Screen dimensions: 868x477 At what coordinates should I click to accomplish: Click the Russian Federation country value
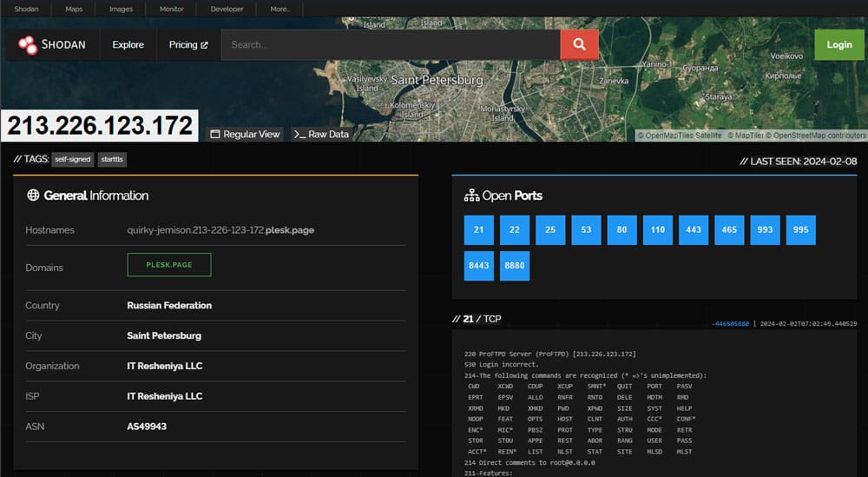[169, 305]
